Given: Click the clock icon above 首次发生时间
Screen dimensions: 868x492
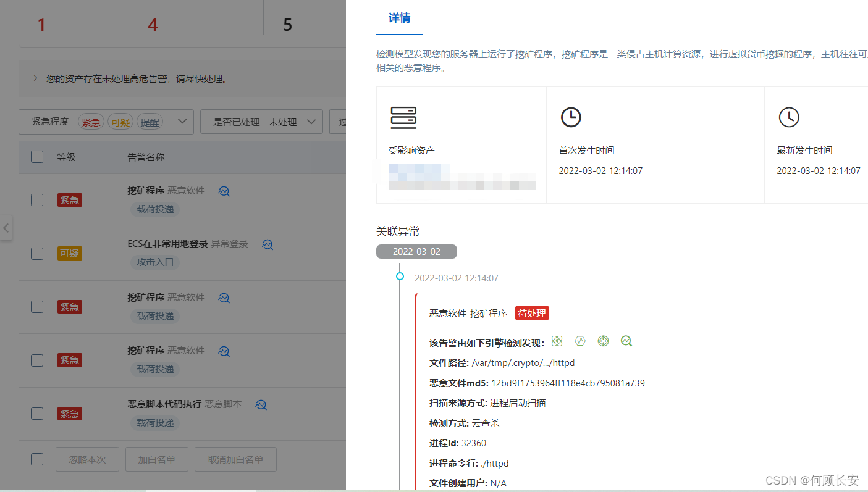Looking at the screenshot, I should 571,117.
